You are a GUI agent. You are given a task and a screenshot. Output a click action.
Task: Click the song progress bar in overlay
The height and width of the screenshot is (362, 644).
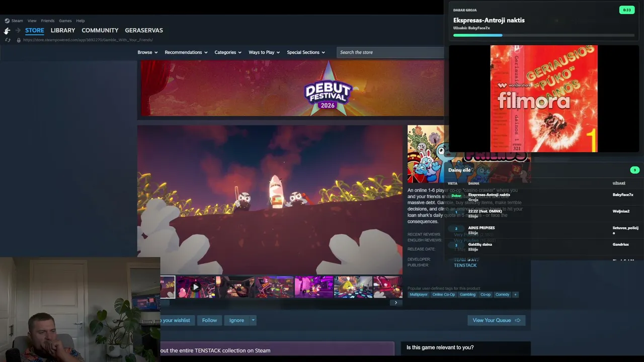click(544, 35)
